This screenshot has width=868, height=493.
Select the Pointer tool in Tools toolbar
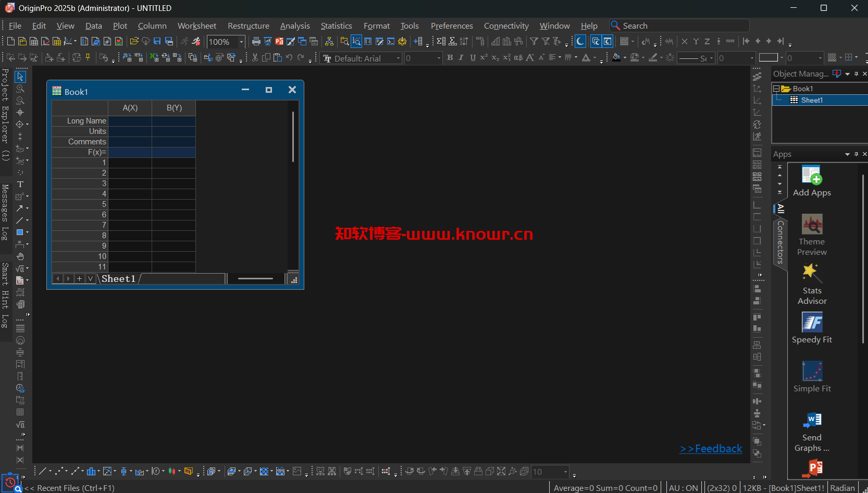coord(20,77)
